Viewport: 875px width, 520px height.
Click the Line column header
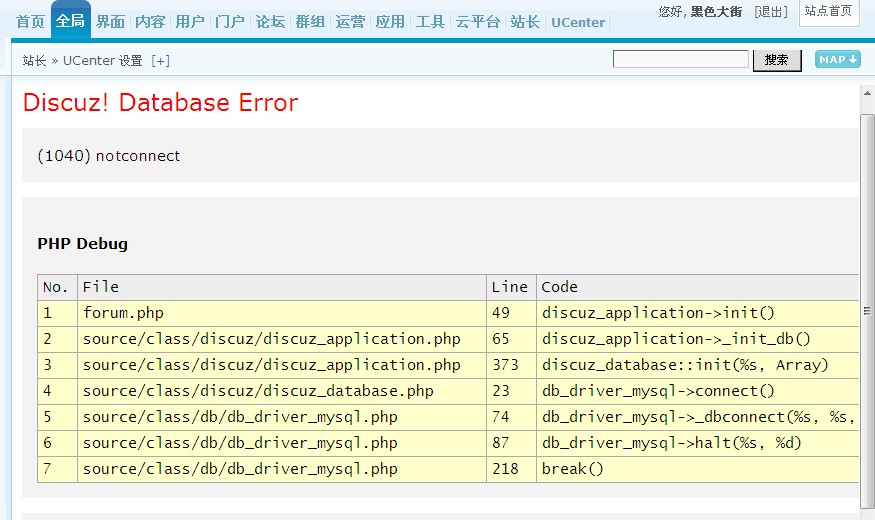[511, 287]
